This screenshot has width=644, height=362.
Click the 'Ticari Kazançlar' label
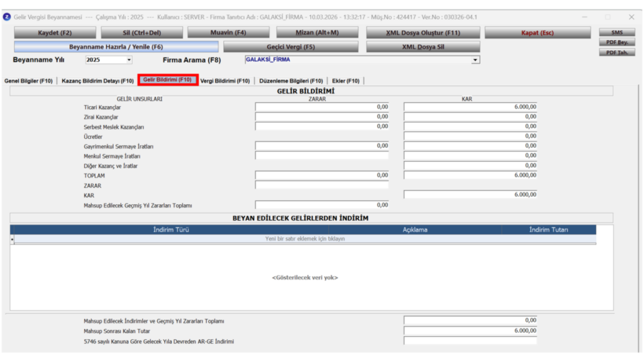[x=103, y=107]
